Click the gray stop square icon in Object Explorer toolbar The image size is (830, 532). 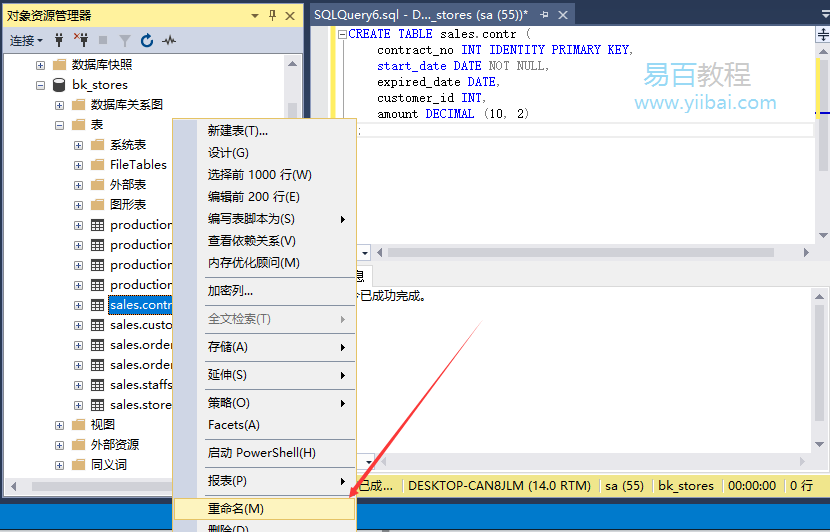[103, 40]
